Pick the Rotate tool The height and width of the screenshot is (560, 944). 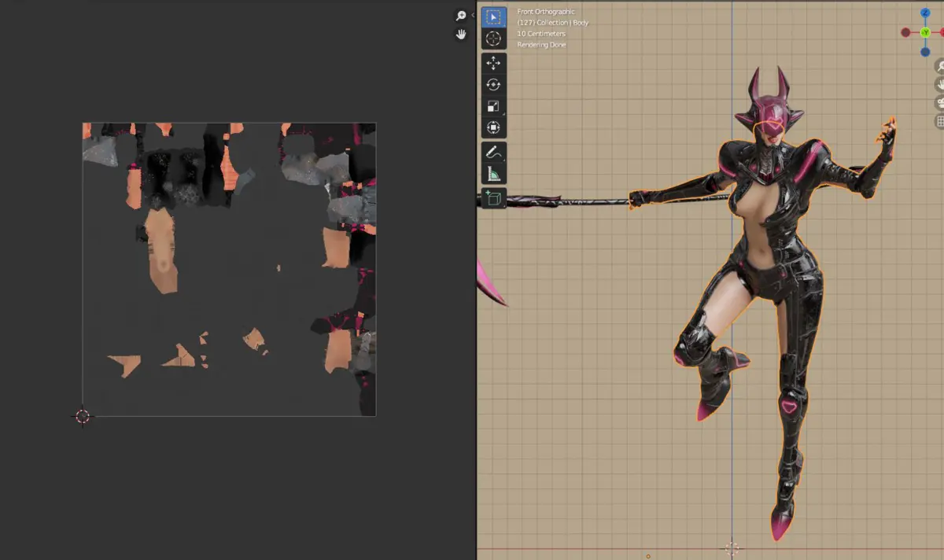(493, 85)
